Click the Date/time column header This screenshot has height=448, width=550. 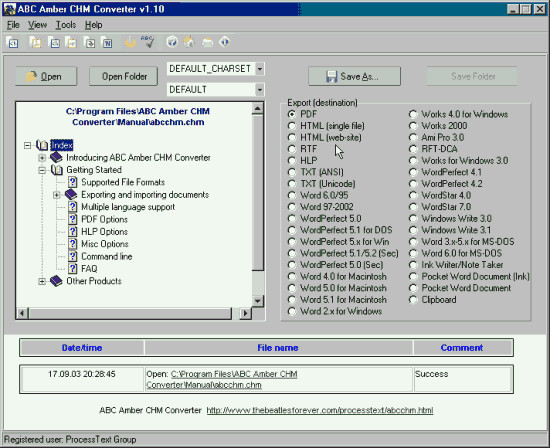click(x=82, y=348)
